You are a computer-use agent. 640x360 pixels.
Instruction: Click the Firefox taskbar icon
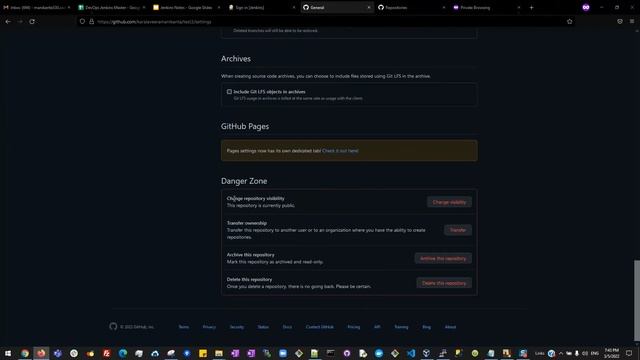tap(41, 353)
